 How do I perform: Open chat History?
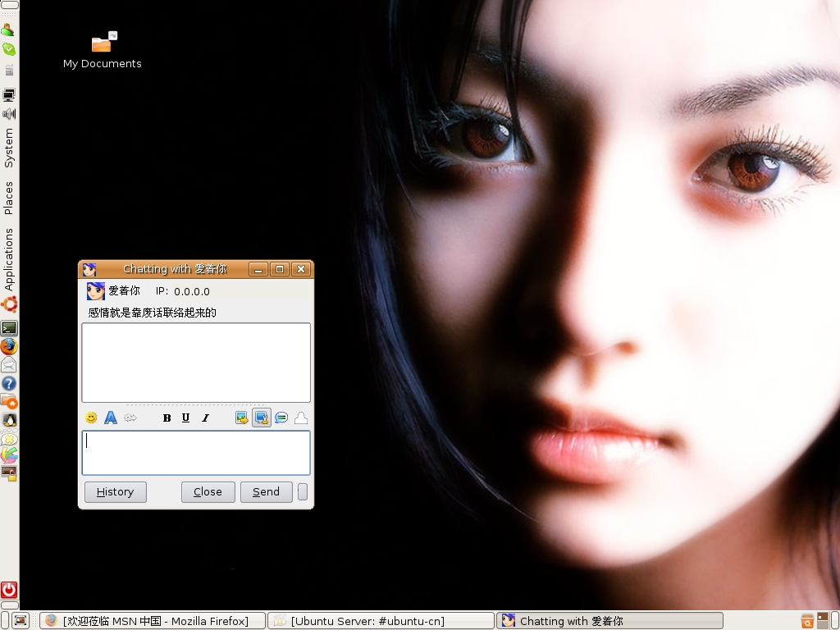coord(115,492)
